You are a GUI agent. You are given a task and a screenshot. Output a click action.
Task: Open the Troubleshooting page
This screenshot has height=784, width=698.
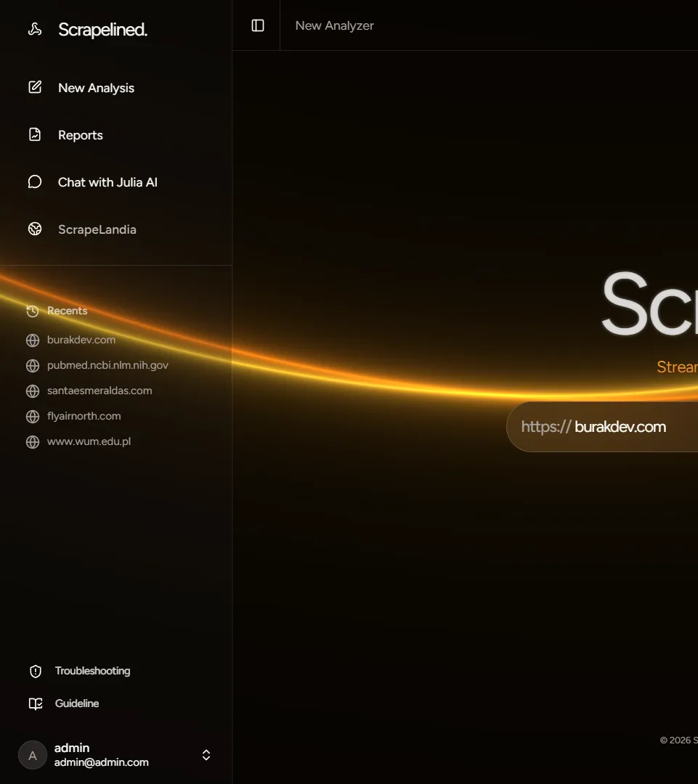click(x=92, y=671)
